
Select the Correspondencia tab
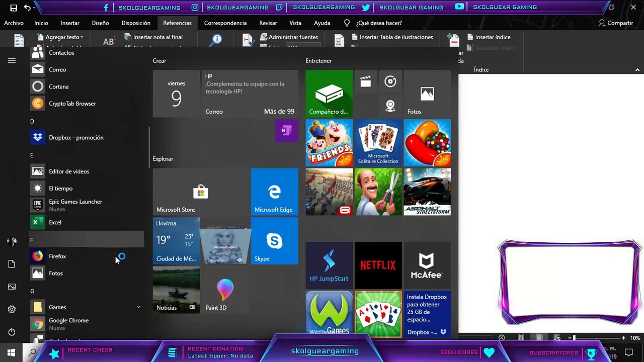225,23
